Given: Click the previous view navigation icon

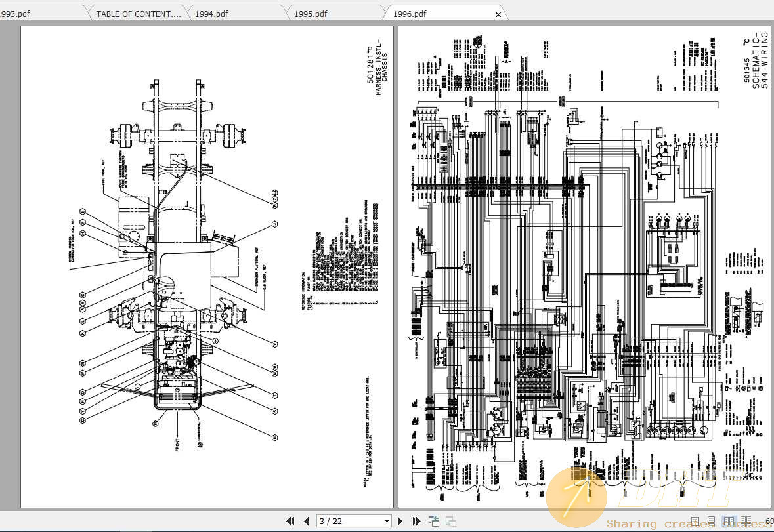Looking at the screenshot, I should pos(434,521).
